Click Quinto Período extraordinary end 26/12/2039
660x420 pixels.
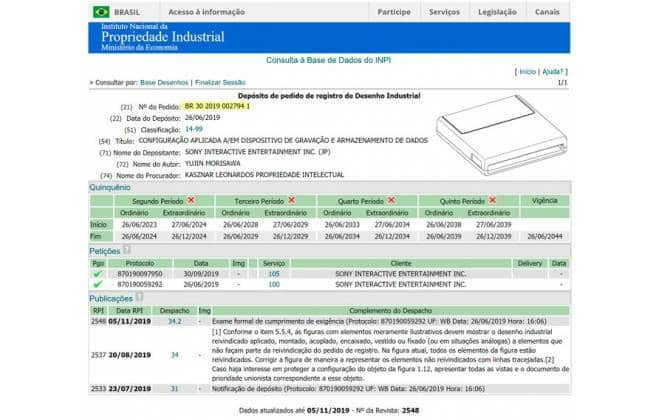(x=494, y=237)
